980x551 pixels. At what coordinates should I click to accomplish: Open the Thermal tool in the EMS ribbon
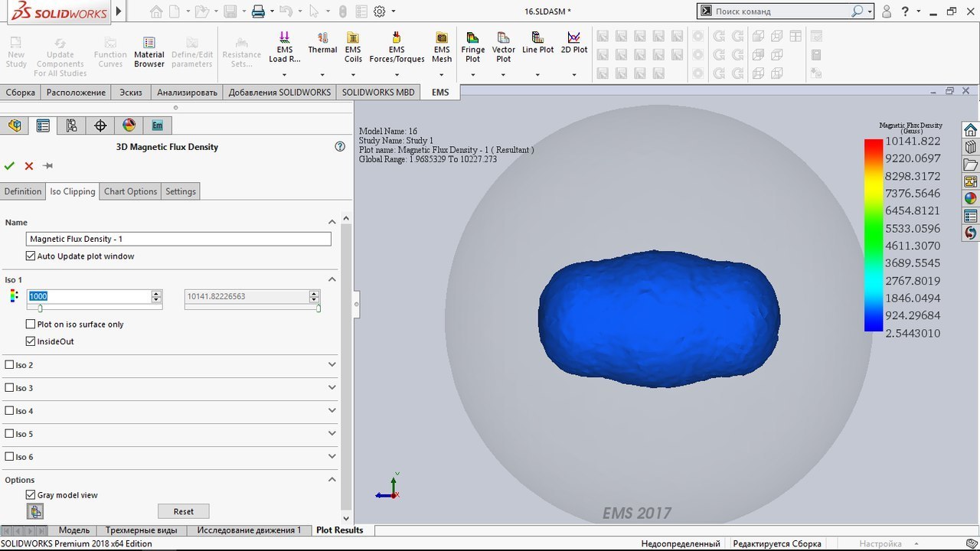[322, 44]
